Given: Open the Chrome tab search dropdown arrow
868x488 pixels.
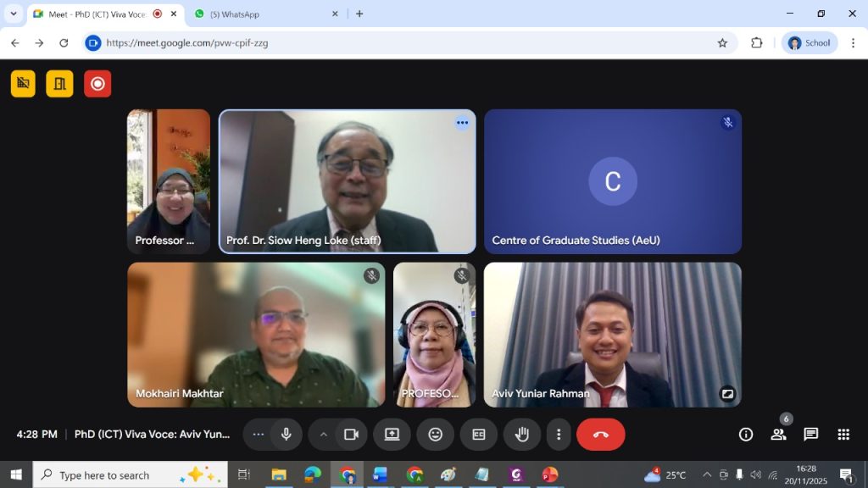Looking at the screenshot, I should coord(14,14).
